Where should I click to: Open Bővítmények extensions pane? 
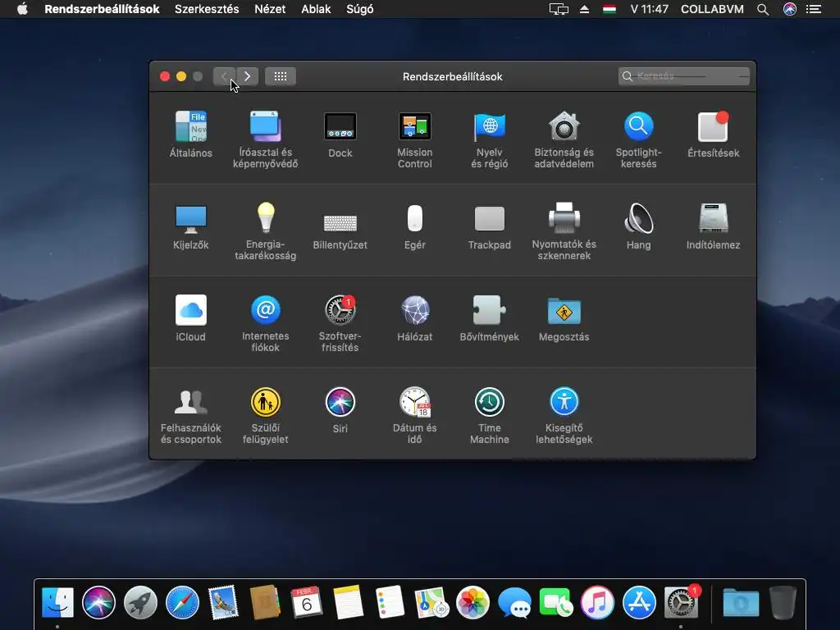(489, 318)
